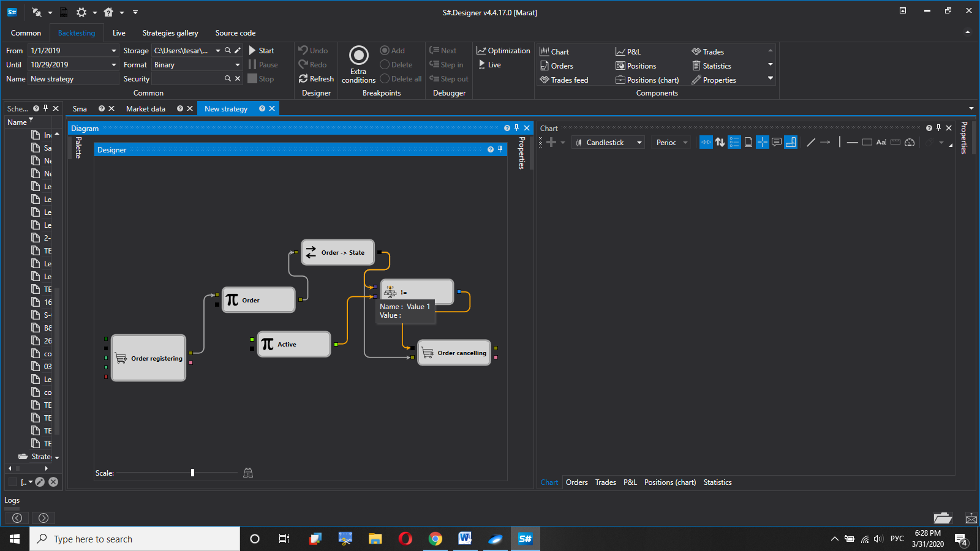Click the fit-to-view icon next to Scale
980x551 pixels.
coord(248,473)
